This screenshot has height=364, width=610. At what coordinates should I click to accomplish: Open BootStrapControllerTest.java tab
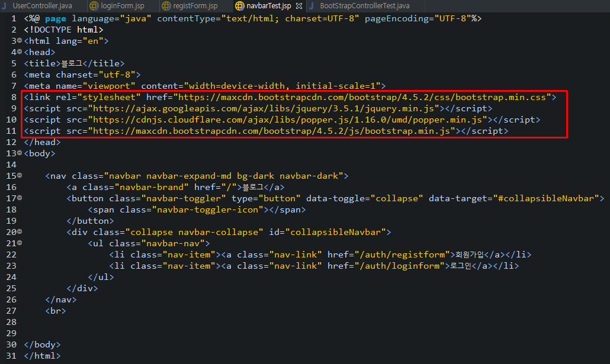click(365, 6)
